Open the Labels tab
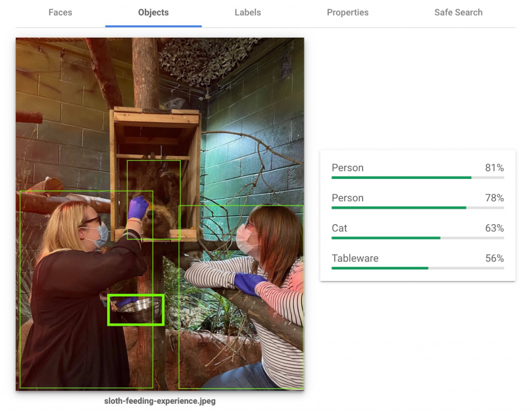 coord(247,12)
